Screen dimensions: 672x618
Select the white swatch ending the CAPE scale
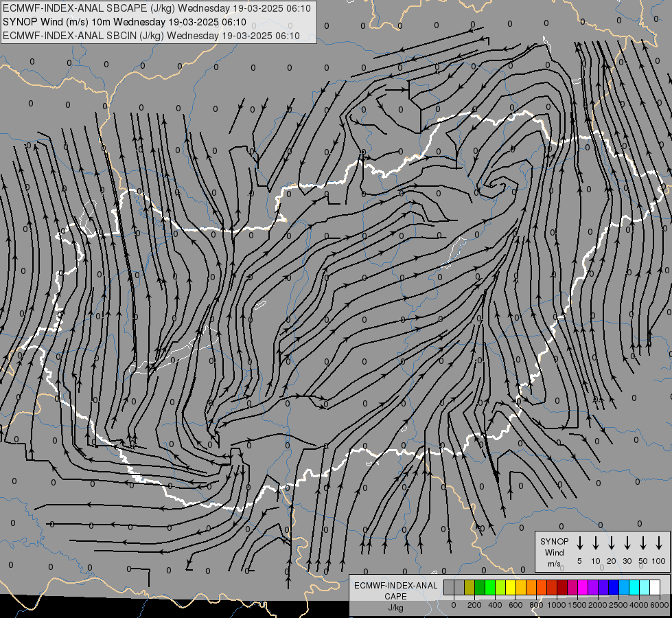(x=654, y=587)
